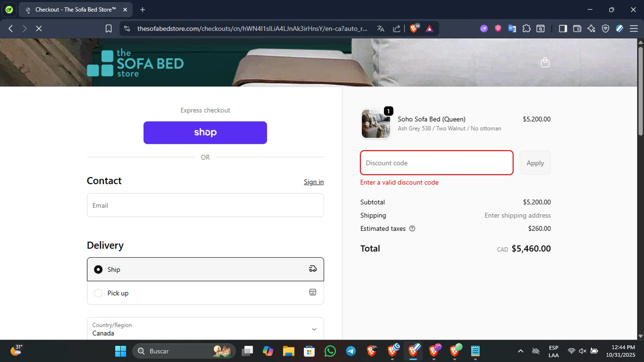This screenshot has height=362, width=644.
Task: Expand the Country/Region dropdown
Action: tap(205, 329)
